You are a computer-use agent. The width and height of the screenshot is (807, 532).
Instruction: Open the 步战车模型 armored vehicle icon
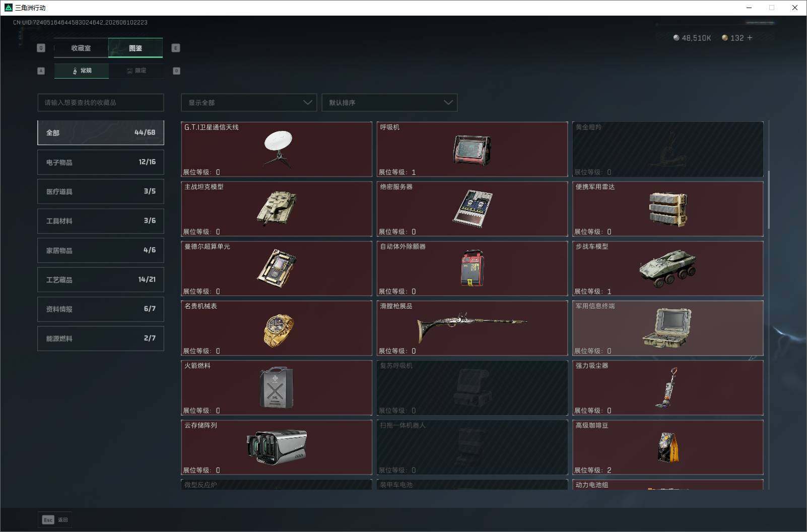667,269
